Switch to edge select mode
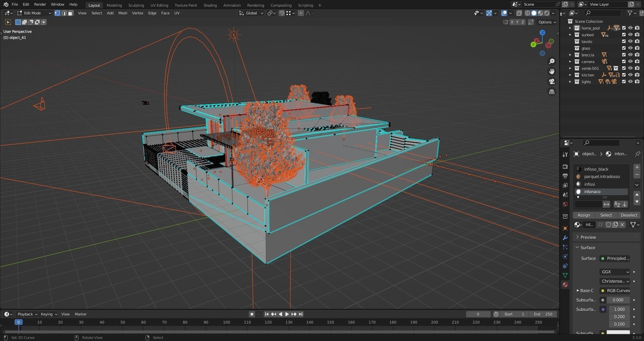644x341 pixels. pos(64,13)
